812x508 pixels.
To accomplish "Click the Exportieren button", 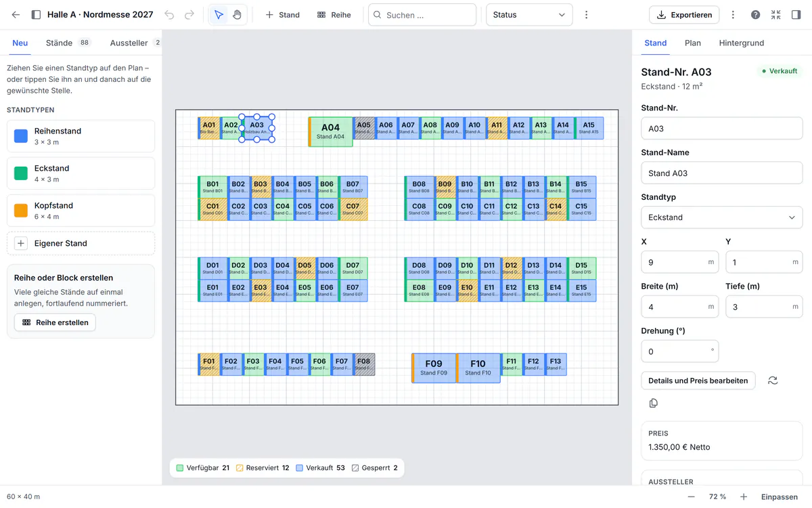I will 684,15.
